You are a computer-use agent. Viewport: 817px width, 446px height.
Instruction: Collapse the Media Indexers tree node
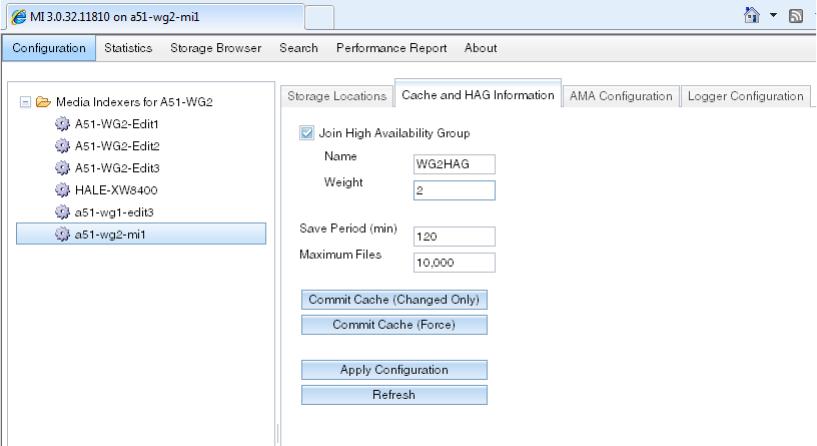[x=25, y=102]
